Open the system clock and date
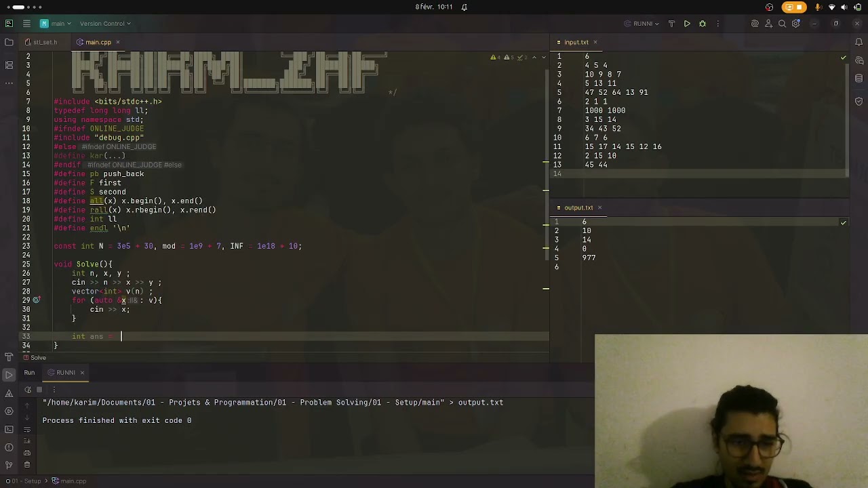 tap(434, 7)
